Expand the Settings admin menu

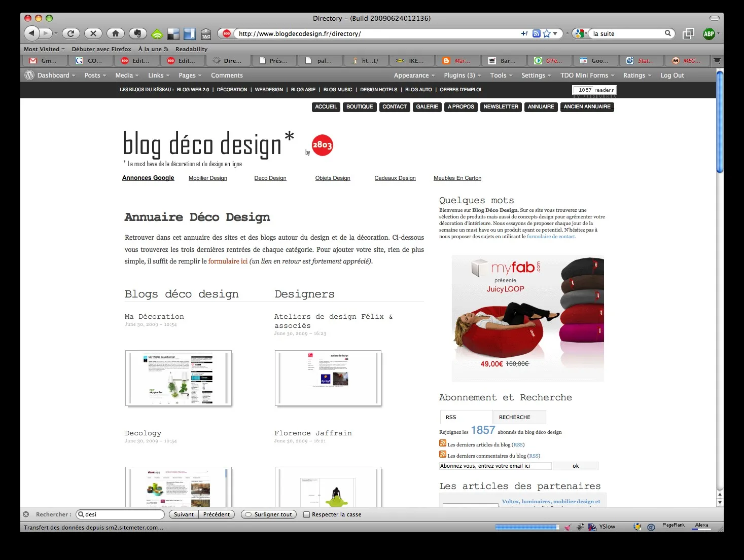click(537, 75)
